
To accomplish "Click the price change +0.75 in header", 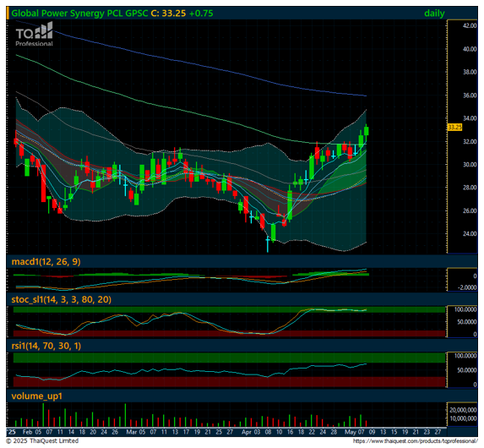I will [x=201, y=14].
